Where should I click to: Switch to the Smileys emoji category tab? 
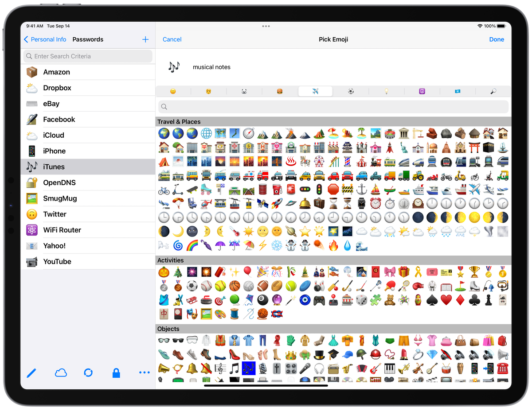[x=173, y=91]
